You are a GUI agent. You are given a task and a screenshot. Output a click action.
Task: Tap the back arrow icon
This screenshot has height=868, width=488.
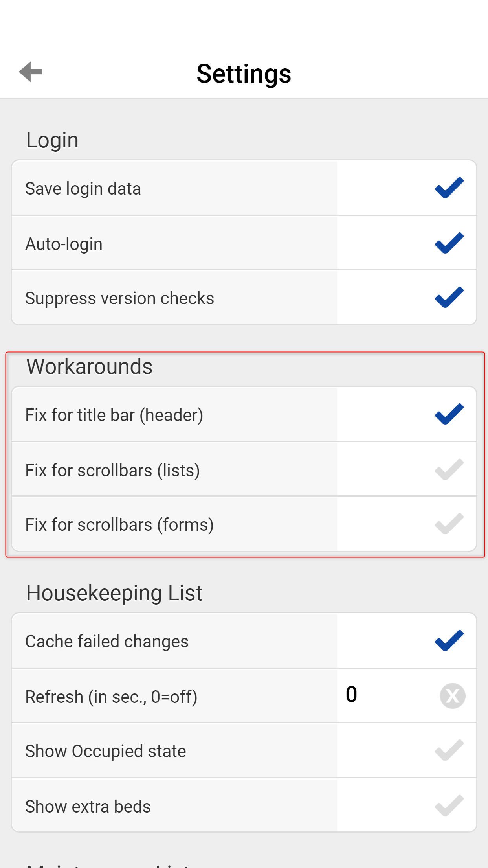tap(31, 72)
